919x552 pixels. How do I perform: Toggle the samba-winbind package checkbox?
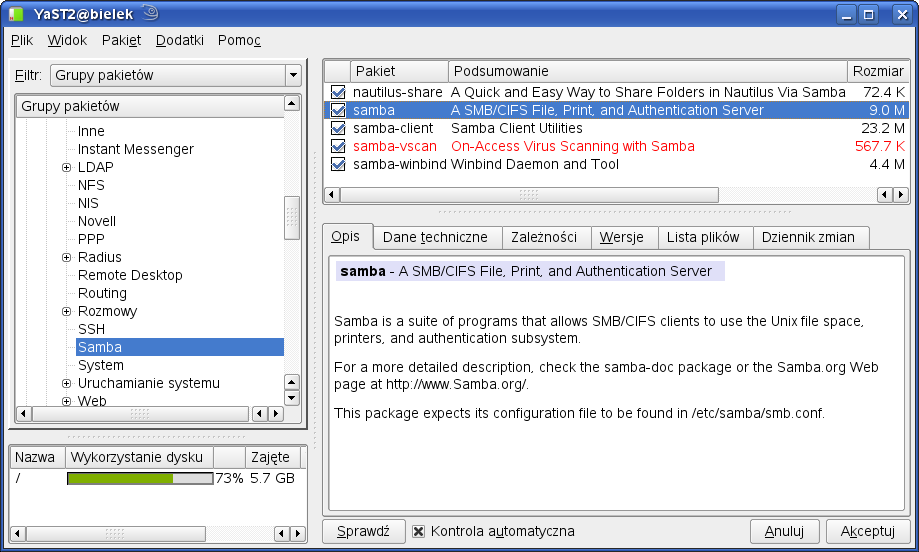(x=338, y=164)
